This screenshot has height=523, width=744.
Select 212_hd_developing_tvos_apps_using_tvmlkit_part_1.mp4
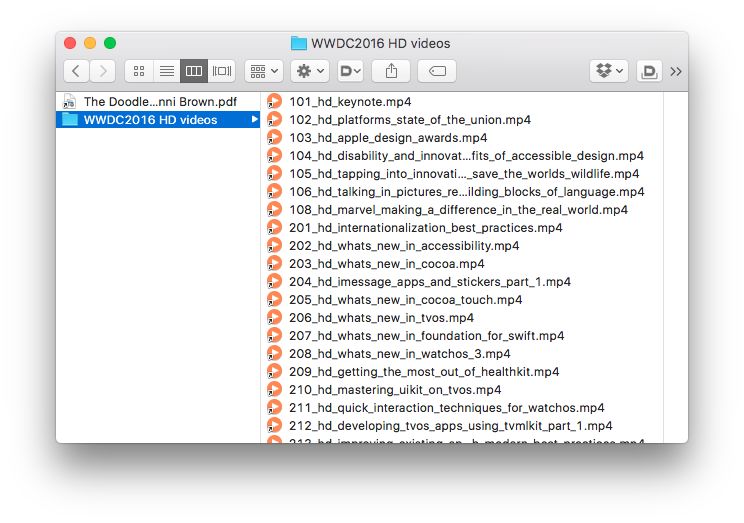pos(463,426)
